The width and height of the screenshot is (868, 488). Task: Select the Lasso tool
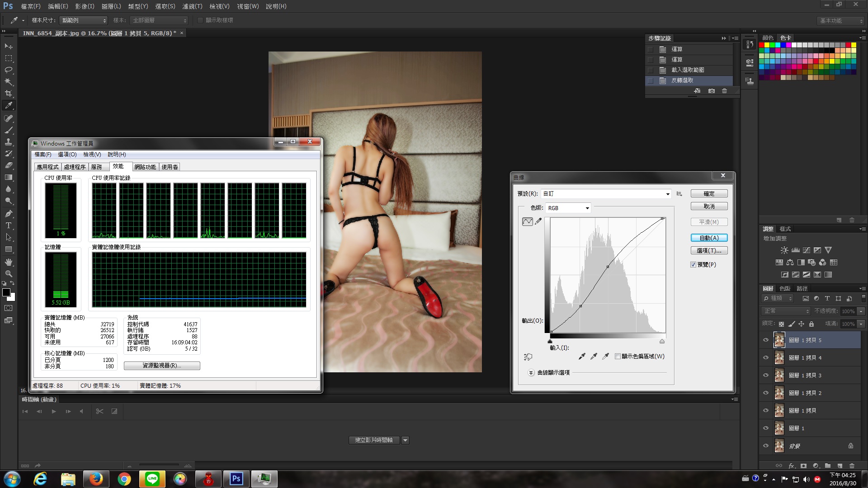[9, 70]
